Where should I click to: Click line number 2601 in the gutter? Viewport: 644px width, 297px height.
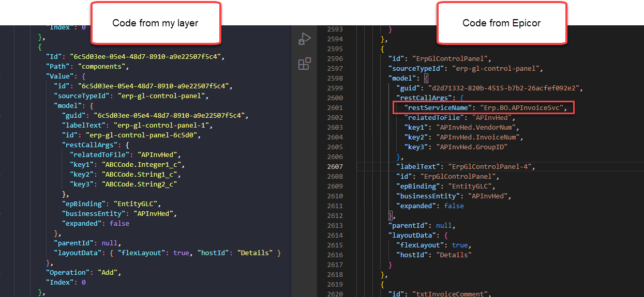pos(335,108)
